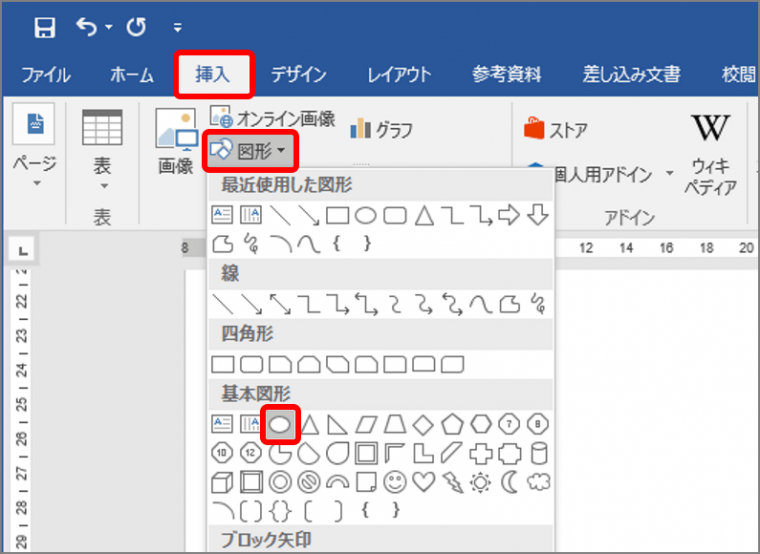Choose the cube shape
Image resolution: width=760 pixels, height=554 pixels.
(223, 482)
